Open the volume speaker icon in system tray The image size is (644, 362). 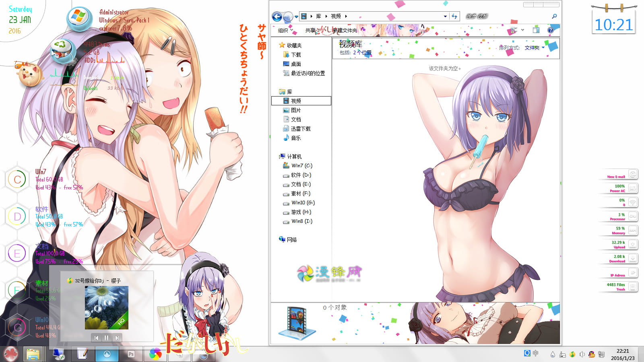point(582,354)
